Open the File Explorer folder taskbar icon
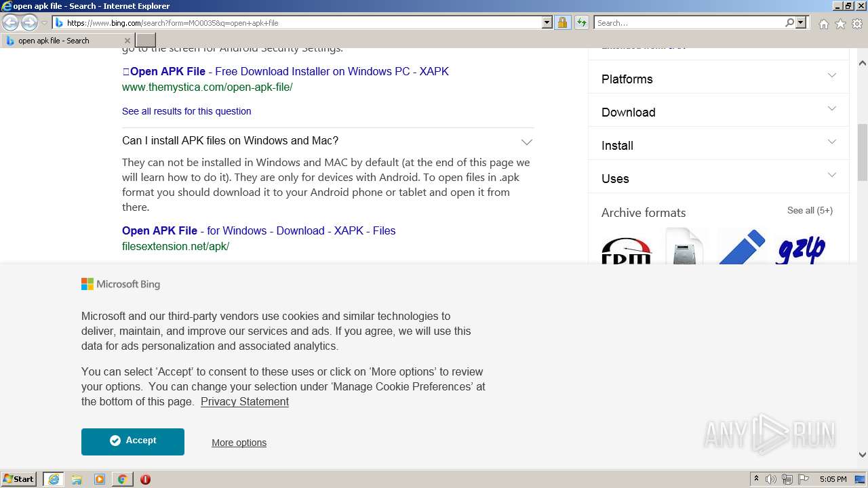Viewport: 868px width, 488px height. coord(77,479)
